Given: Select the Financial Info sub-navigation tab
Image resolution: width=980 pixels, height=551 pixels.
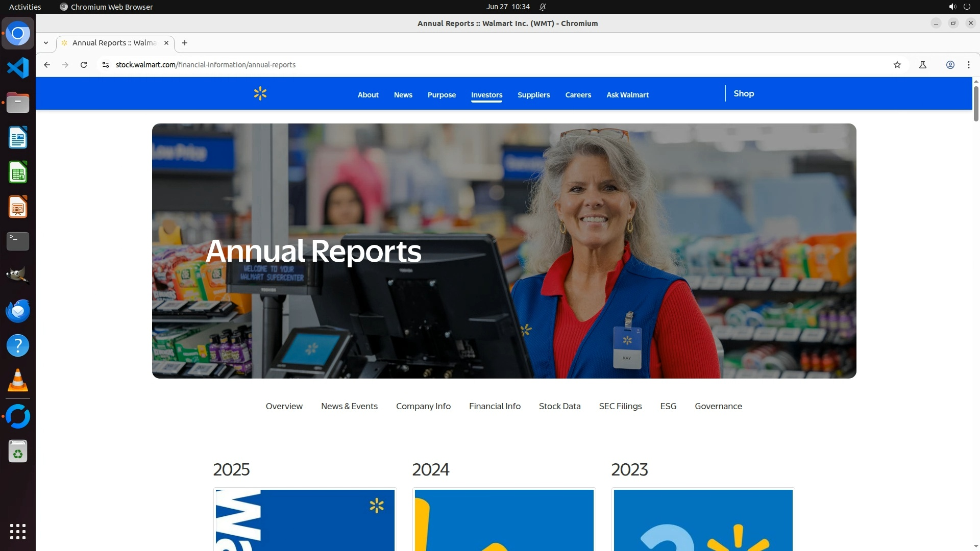Looking at the screenshot, I should click(495, 406).
